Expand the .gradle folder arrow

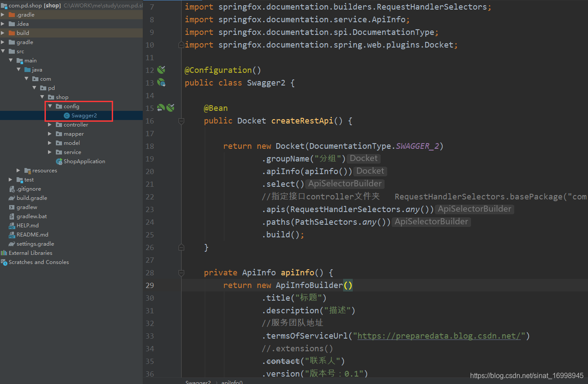(3, 14)
